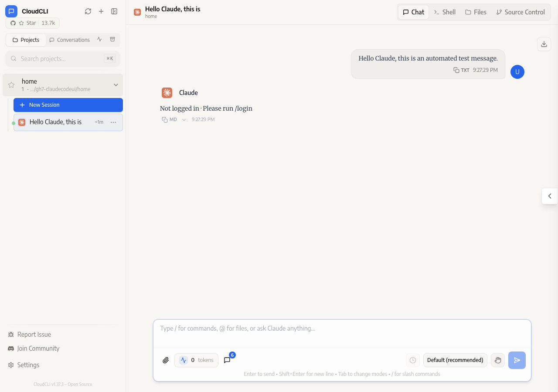The image size is (558, 392).
Task: Click the header title 'Hello Claude, this is'
Action: pos(173,9)
